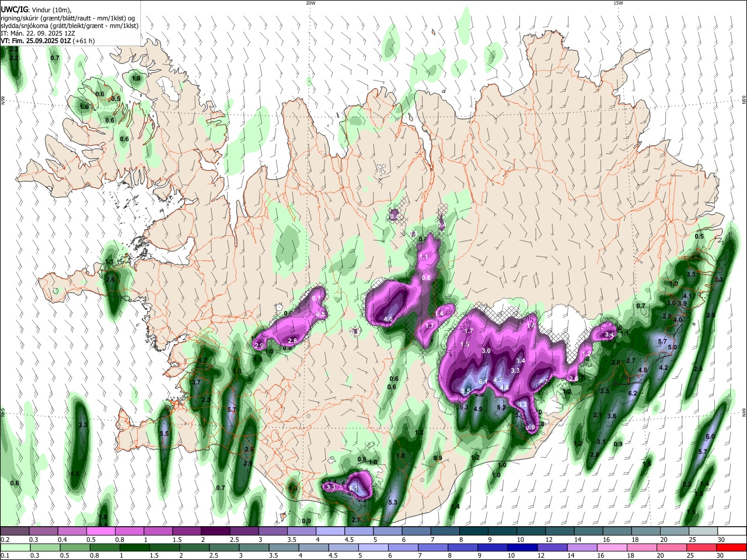The width and height of the screenshot is (747, 560).
Task: Click the '5.5' precipitation value on map
Action: point(164,433)
